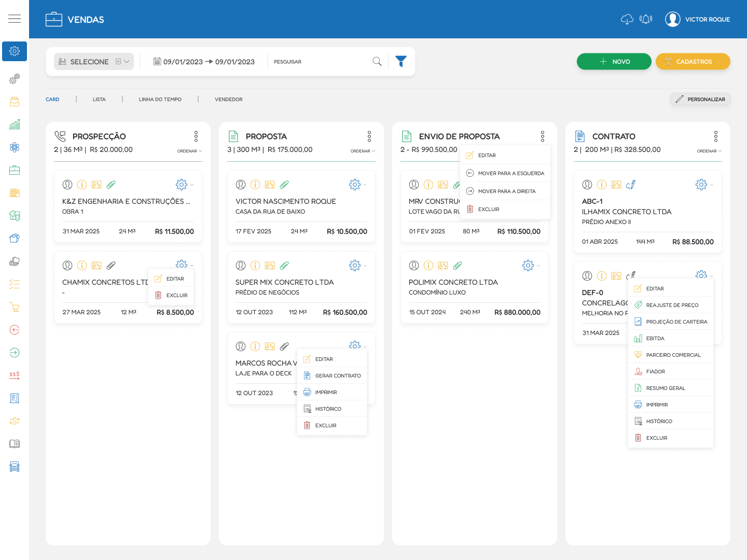Open the hamburger menu icon
This screenshot has height=560, width=747.
click(15, 19)
